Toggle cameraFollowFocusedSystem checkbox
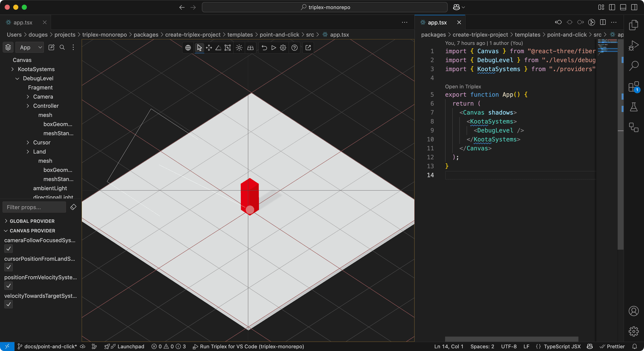 click(x=9, y=249)
